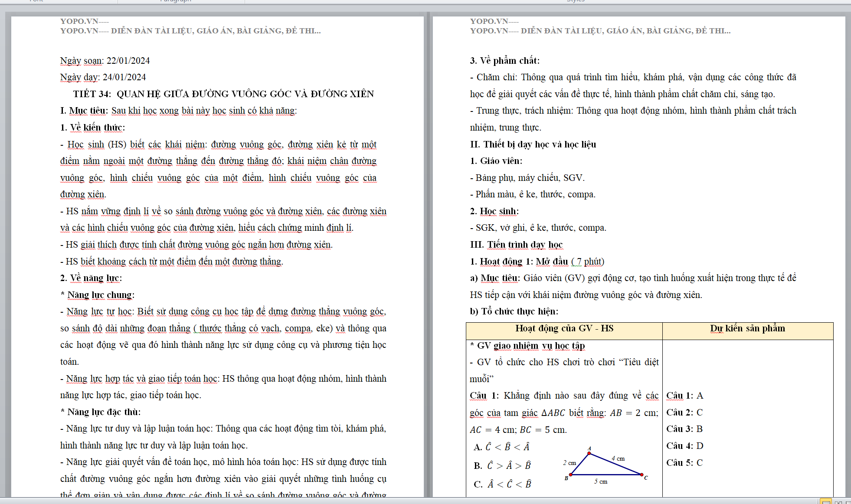Click the answer 'Câu 1: A'

(x=685, y=396)
